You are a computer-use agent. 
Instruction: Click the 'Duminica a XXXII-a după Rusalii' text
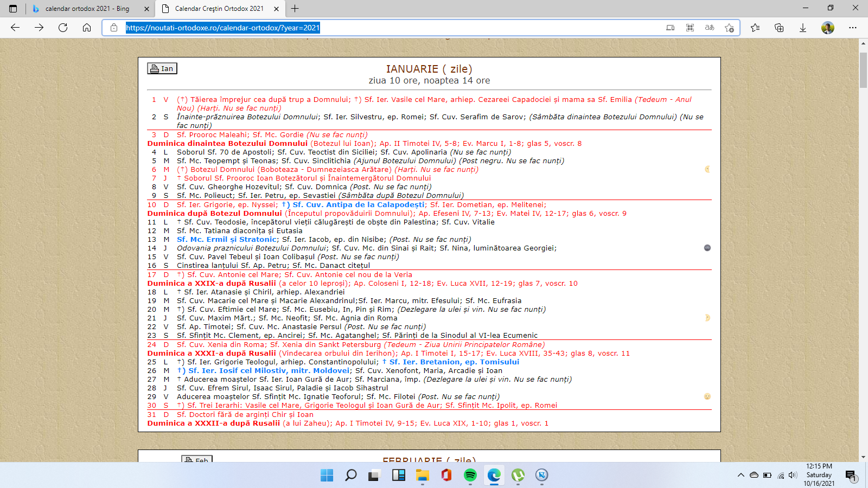pos(214,423)
